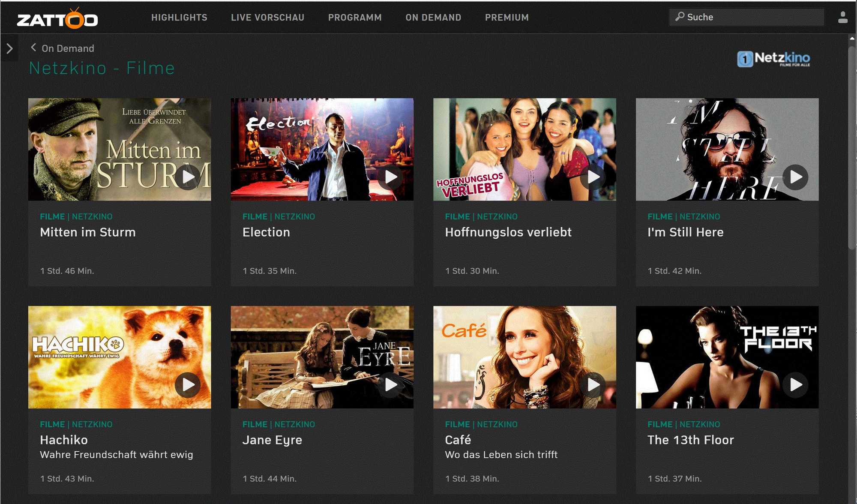857x504 pixels.
Task: Click Hachiko poster thumbnail
Action: 120,357
